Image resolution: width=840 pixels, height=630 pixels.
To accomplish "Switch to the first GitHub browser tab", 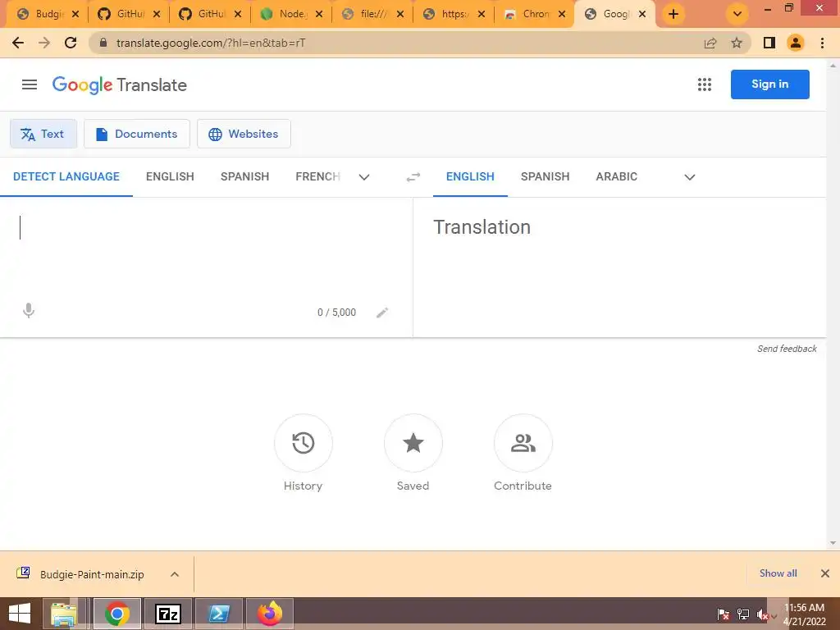I will click(x=129, y=15).
